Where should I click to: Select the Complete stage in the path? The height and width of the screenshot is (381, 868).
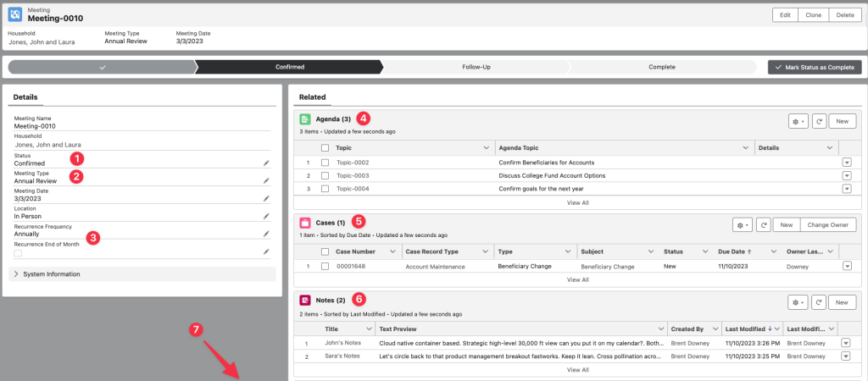pos(662,67)
